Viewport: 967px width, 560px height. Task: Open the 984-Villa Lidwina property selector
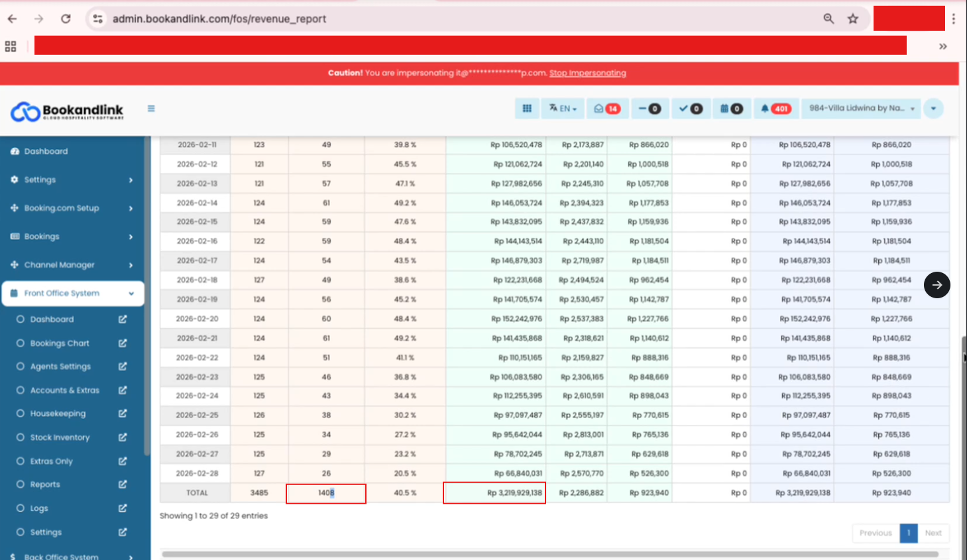click(x=861, y=108)
